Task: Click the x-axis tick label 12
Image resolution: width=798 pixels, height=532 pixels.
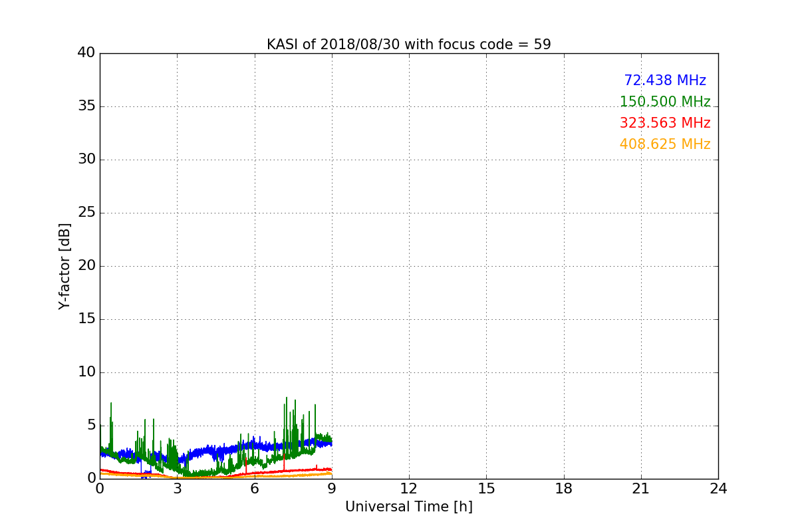Action: pyautogui.click(x=409, y=489)
